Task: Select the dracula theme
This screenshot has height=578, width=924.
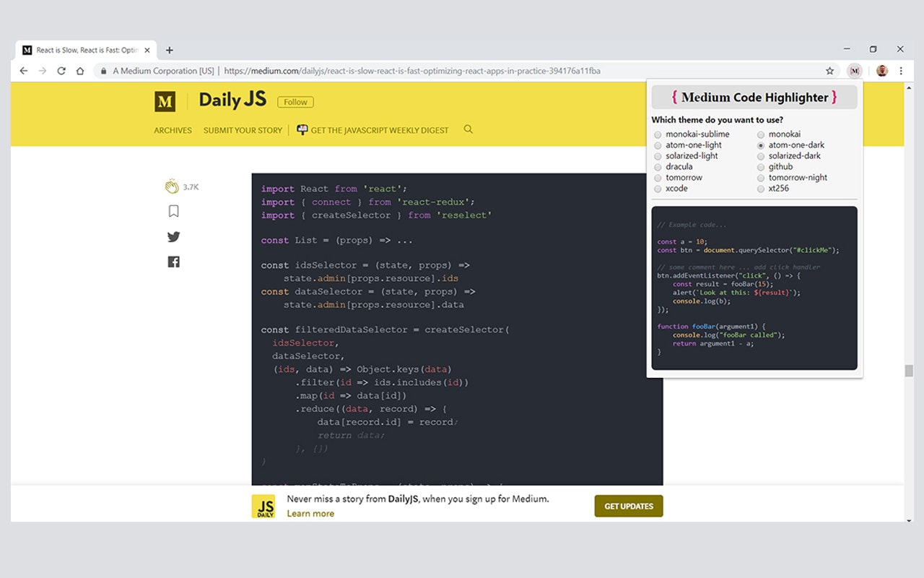Action: (658, 166)
